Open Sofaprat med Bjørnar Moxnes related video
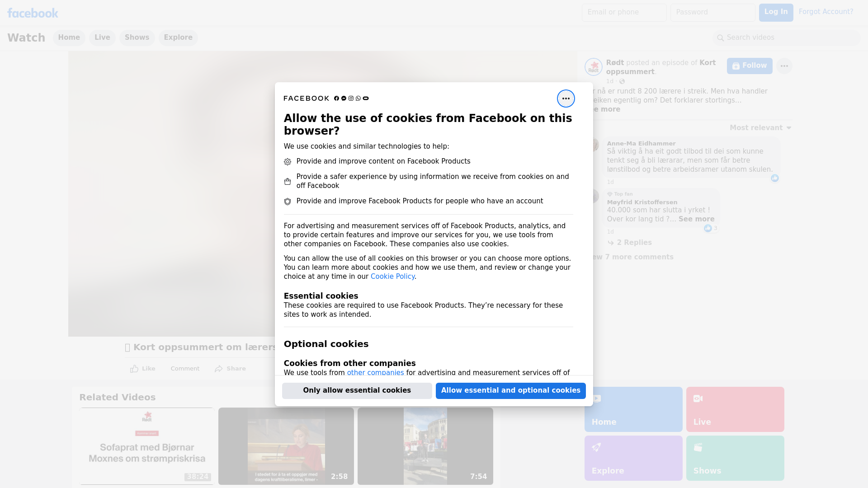Viewport: 868px width, 488px height. coord(147,446)
